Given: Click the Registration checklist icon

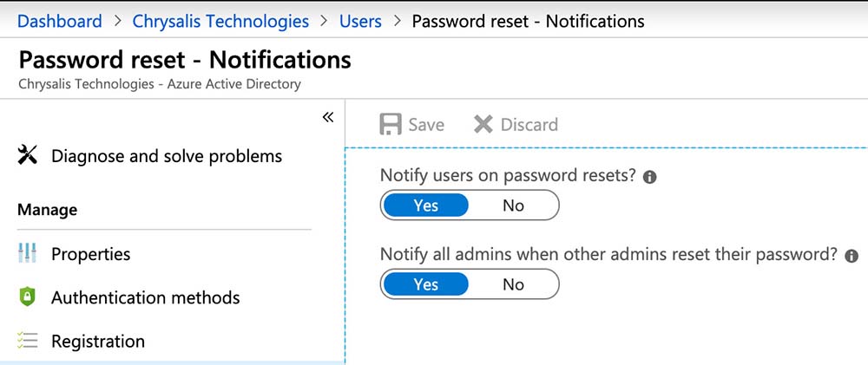Looking at the screenshot, I should (x=28, y=341).
